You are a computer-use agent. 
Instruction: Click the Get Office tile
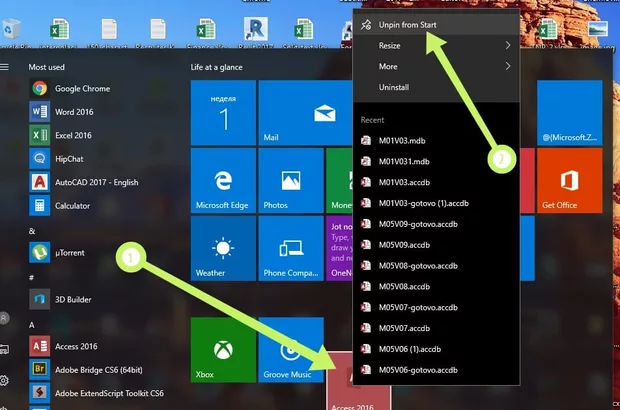(x=569, y=181)
